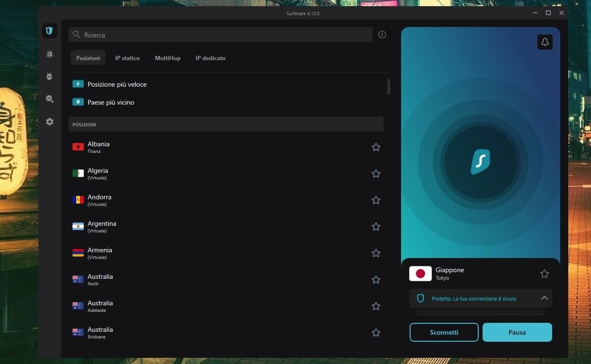Connect to Andorra (Virtuale)
591x364 pixels.
point(226,200)
